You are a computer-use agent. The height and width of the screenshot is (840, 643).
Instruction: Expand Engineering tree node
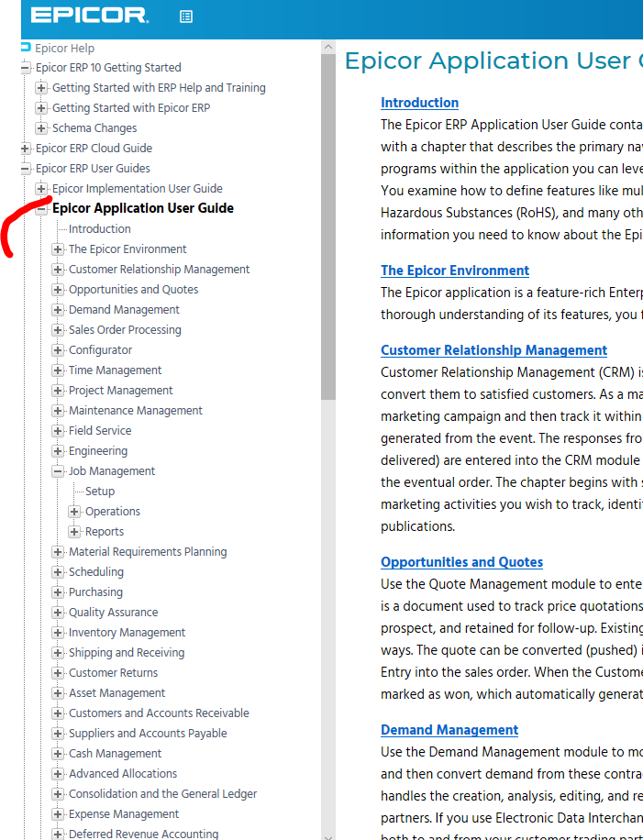[x=58, y=451]
